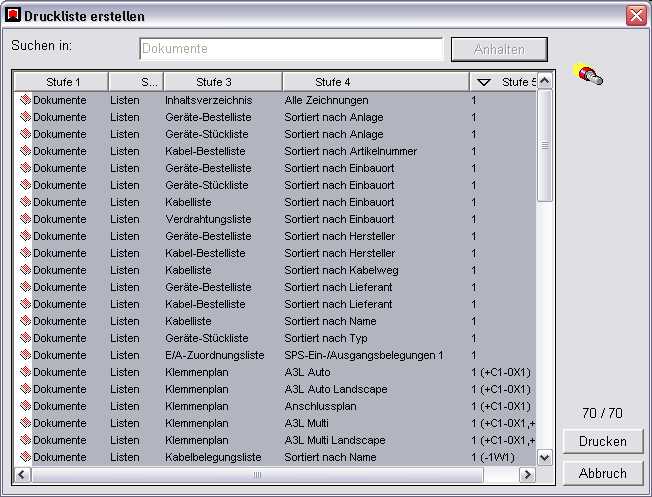
Task: Click the horizontal scrollbar left arrow
Action: (x=22, y=474)
